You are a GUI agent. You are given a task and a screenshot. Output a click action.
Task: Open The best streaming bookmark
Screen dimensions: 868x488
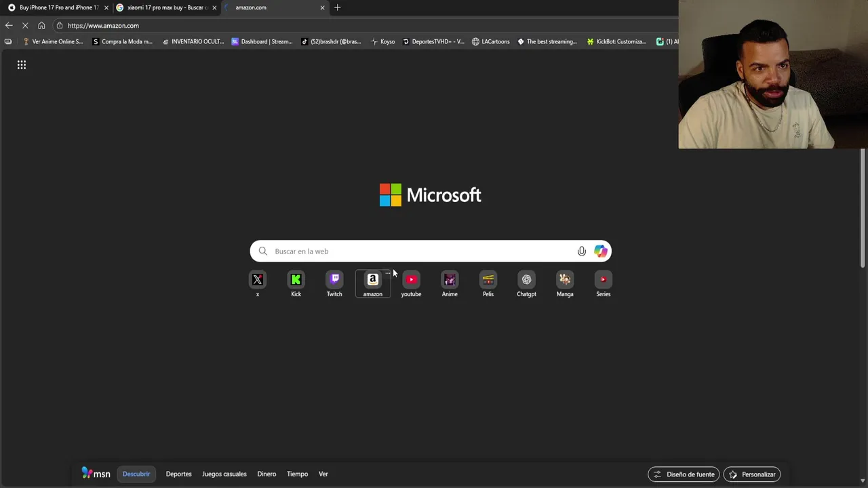pyautogui.click(x=547, y=41)
